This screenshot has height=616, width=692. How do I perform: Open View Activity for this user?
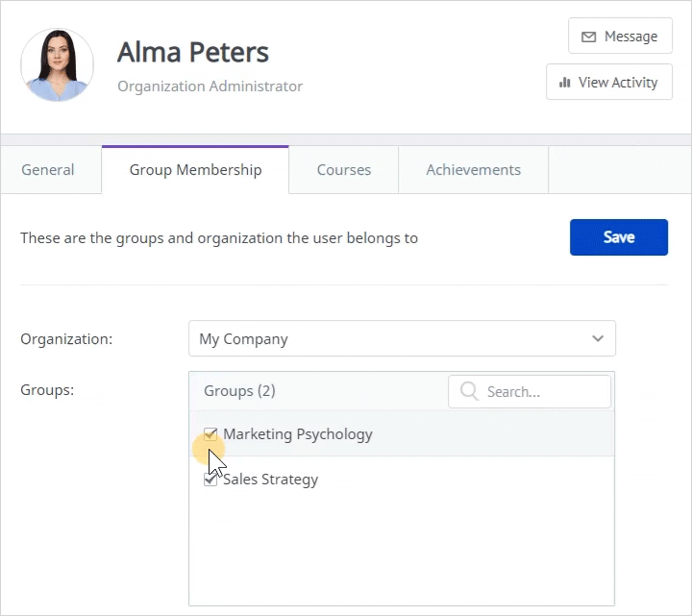click(609, 82)
